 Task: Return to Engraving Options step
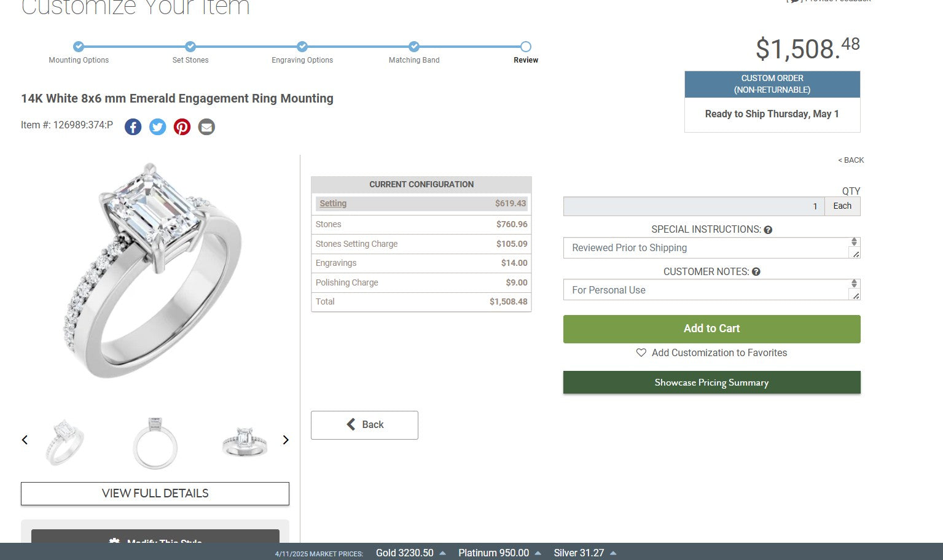[302, 47]
